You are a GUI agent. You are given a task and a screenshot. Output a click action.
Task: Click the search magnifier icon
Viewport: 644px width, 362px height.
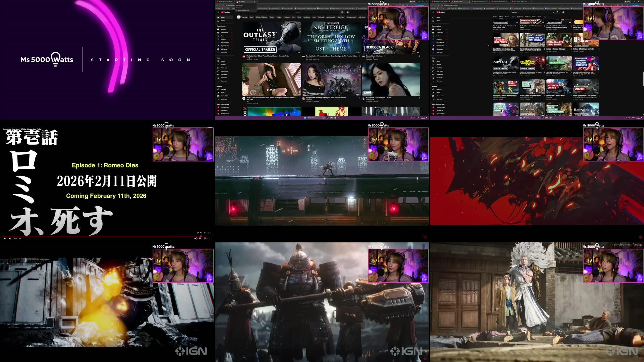click(x=342, y=12)
